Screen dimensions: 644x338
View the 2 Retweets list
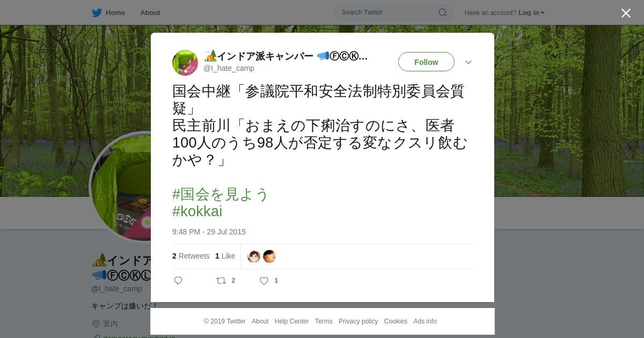coord(191,256)
